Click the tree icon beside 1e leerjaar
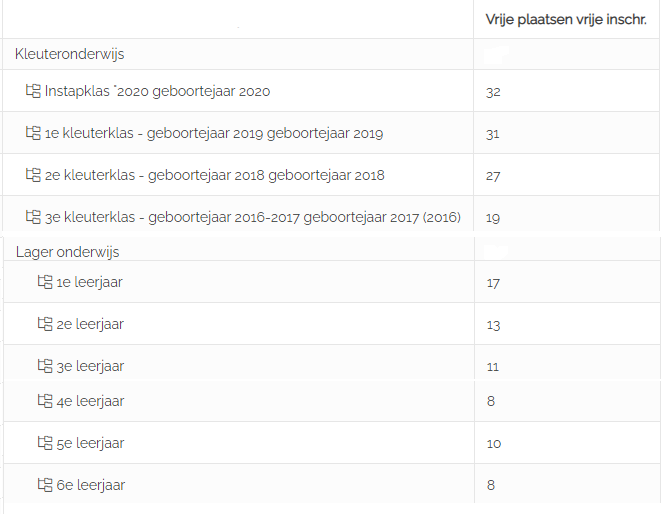The height and width of the screenshot is (514, 664). (x=45, y=282)
